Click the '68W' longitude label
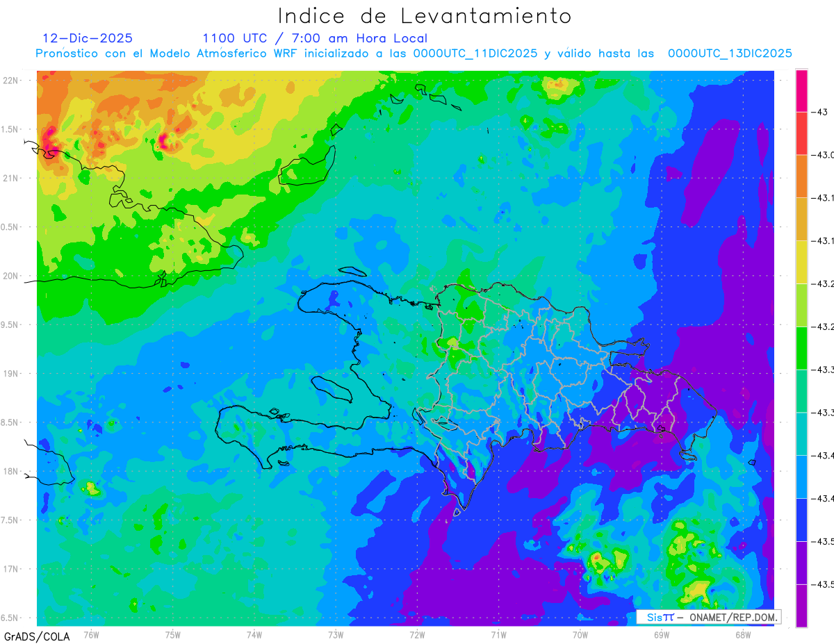This screenshot has width=834, height=644. click(x=743, y=634)
